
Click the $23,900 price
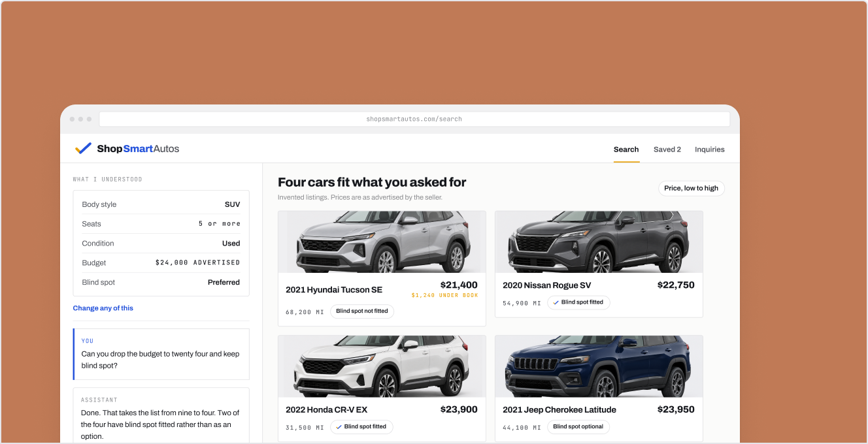pyautogui.click(x=459, y=409)
